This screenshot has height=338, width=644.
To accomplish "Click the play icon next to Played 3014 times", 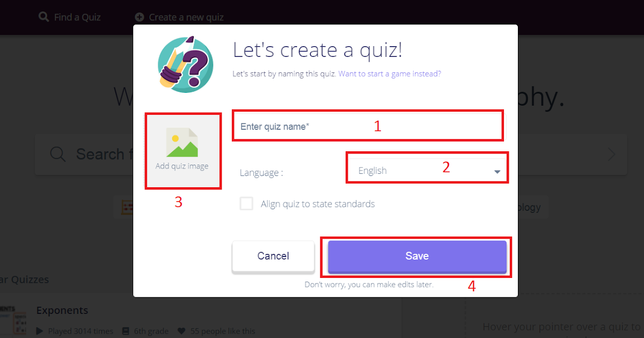I will tap(42, 331).
